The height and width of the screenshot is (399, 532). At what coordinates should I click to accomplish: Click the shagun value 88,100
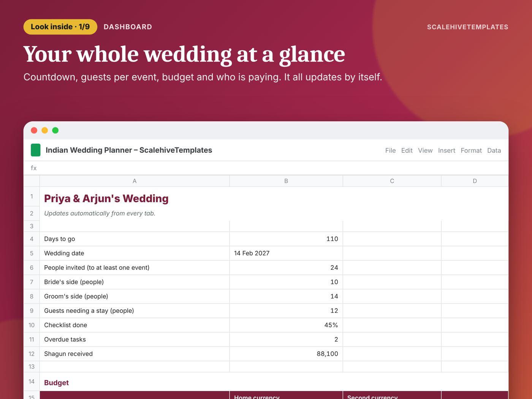pyautogui.click(x=286, y=354)
